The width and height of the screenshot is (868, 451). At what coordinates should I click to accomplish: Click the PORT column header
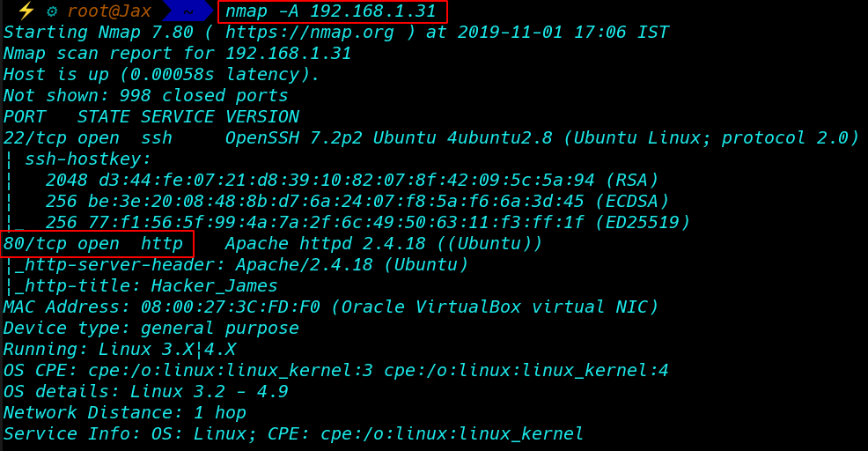pyautogui.click(x=25, y=117)
